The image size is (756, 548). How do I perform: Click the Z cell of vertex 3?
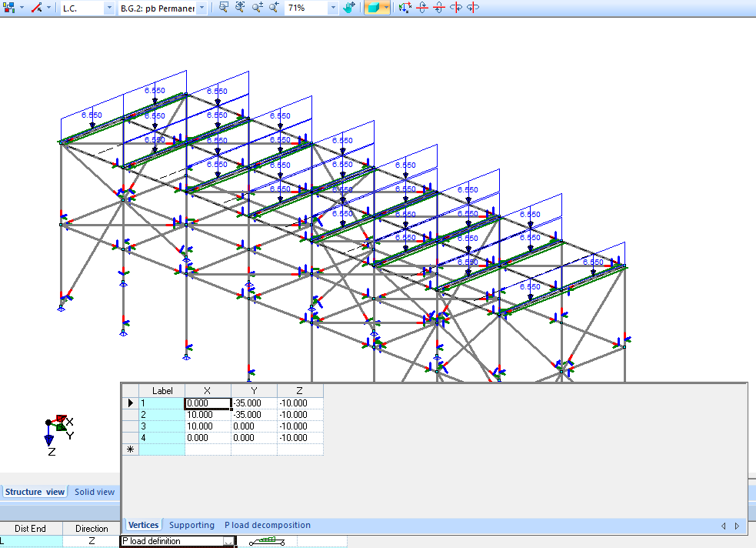coord(300,426)
